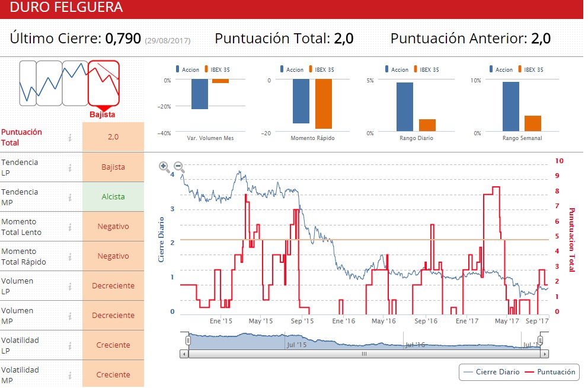
Task: Open info icon for Tendencia LP
Action: [x=70, y=168]
